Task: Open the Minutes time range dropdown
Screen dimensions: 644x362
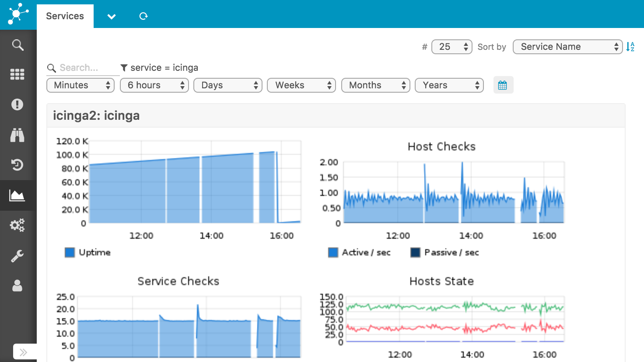Action: click(80, 85)
